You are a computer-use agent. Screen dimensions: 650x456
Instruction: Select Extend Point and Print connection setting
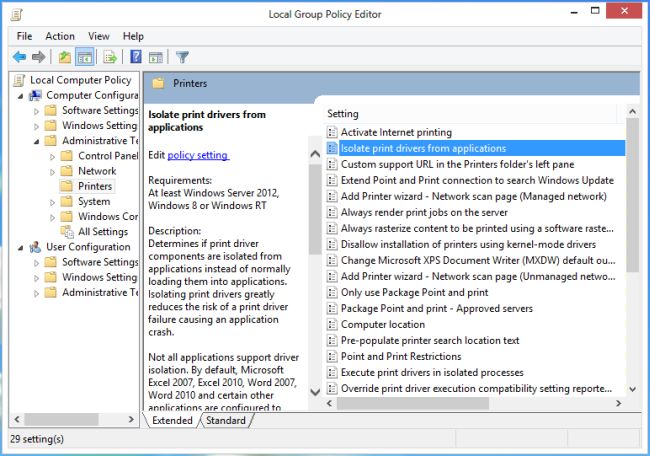(x=477, y=180)
